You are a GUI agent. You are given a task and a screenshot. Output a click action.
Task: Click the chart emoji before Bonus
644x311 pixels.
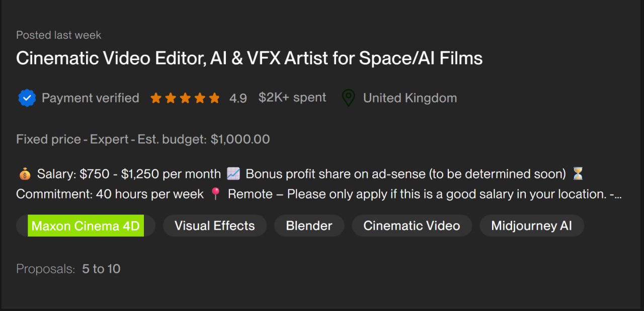tap(233, 174)
